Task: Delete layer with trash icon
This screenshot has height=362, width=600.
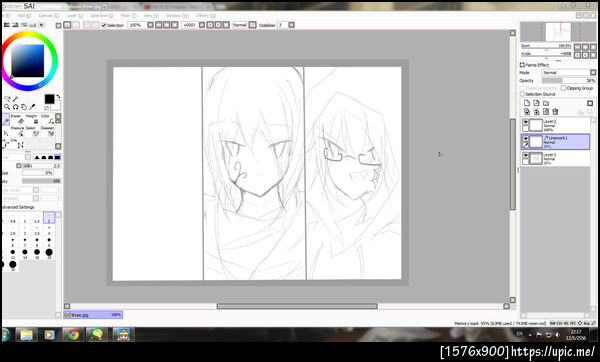Action: click(555, 112)
